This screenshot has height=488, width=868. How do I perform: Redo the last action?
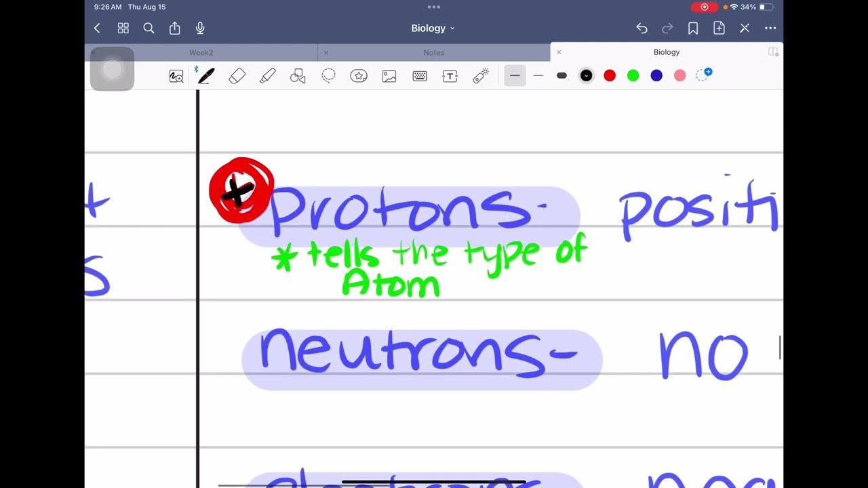coord(667,28)
